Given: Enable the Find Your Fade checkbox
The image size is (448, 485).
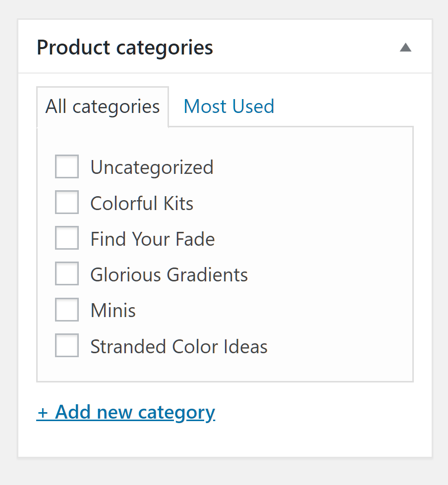Looking at the screenshot, I should point(67,238).
